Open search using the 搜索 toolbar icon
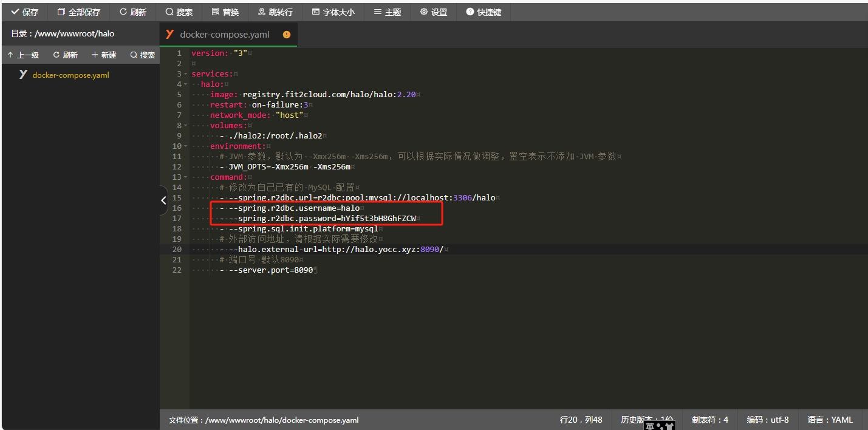 pos(179,12)
